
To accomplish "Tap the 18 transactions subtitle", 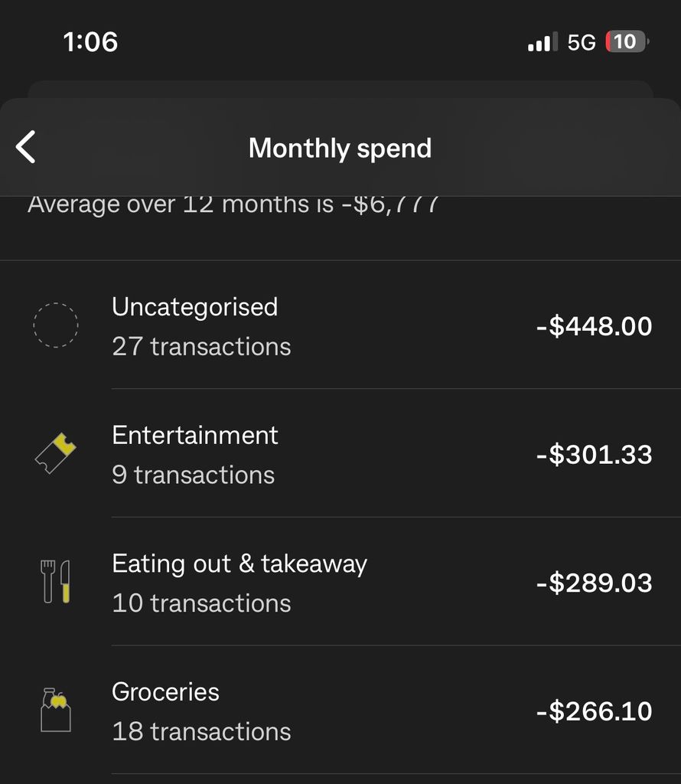I will [x=201, y=732].
